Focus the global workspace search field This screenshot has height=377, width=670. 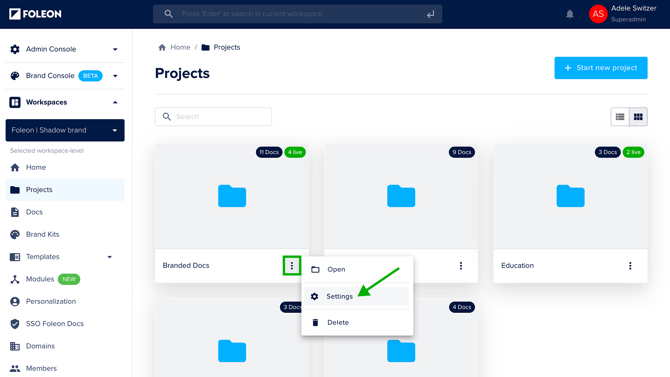pyautogui.click(x=297, y=14)
